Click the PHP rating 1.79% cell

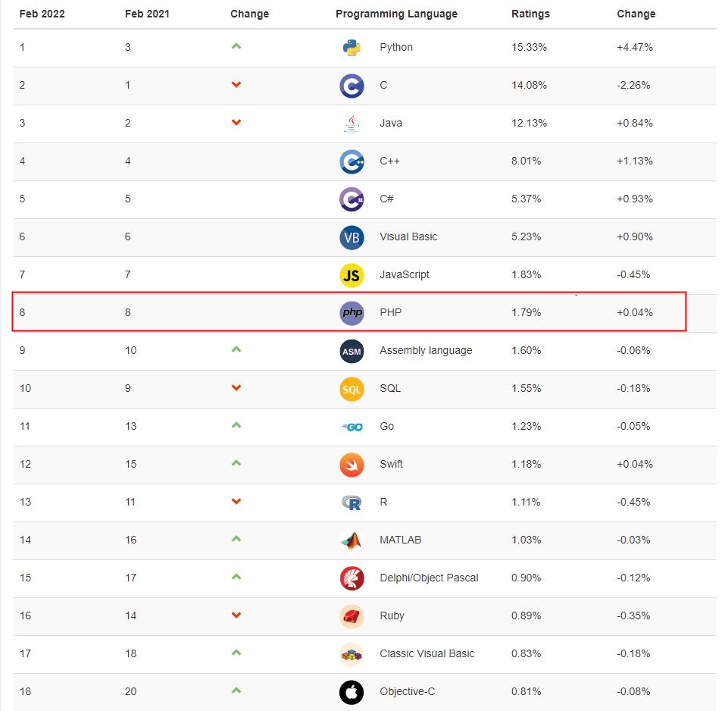click(526, 312)
